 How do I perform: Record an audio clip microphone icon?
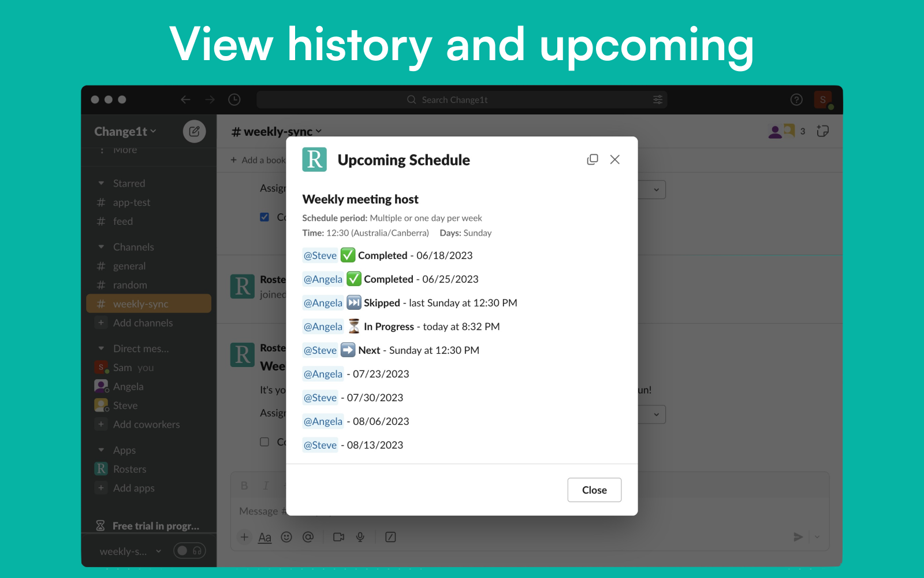click(x=360, y=537)
